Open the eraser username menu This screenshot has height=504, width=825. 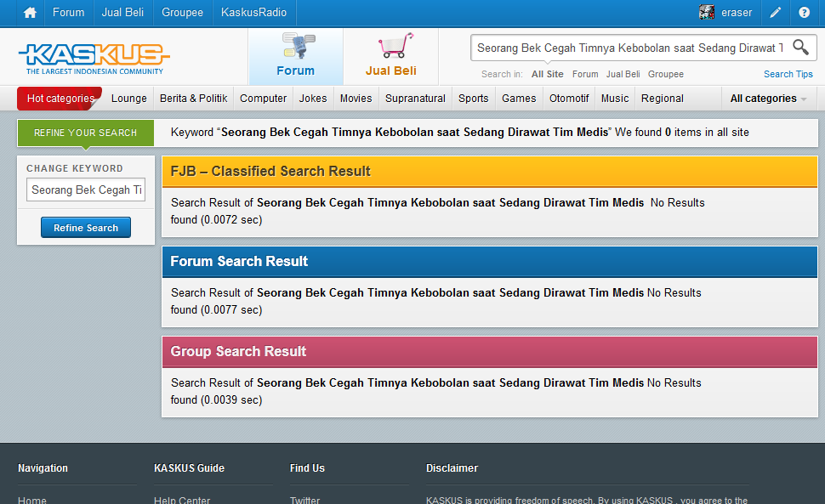pyautogui.click(x=737, y=13)
